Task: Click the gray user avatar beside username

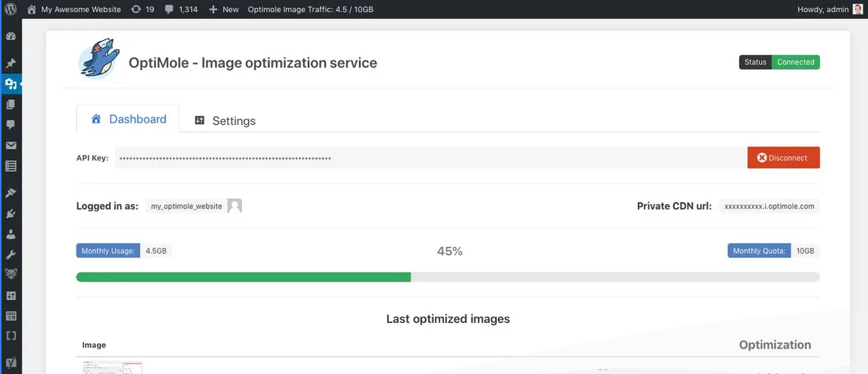Action: pos(234,206)
